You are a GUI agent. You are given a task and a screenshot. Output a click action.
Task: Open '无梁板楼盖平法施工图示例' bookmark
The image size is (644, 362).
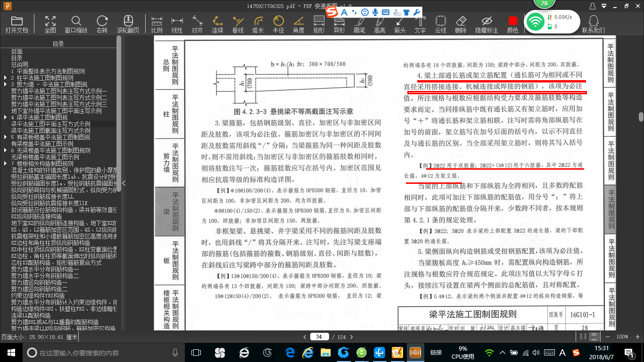[x=45, y=157]
